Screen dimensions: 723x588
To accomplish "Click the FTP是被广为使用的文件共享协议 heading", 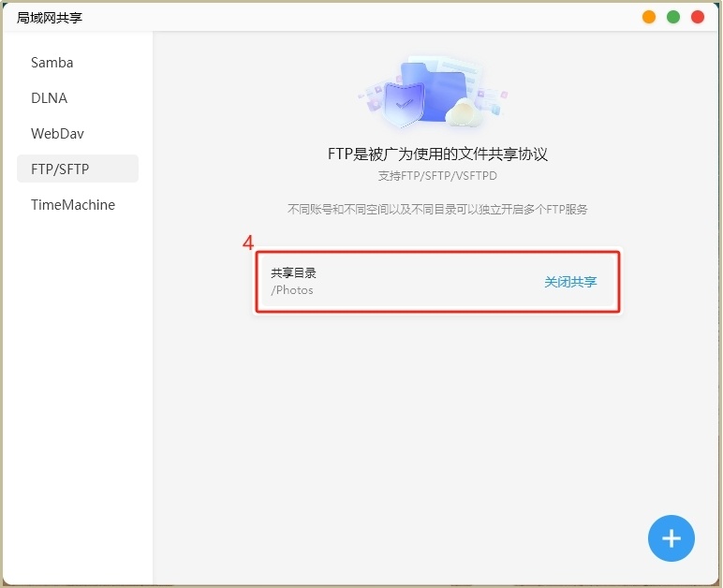I will (x=437, y=154).
